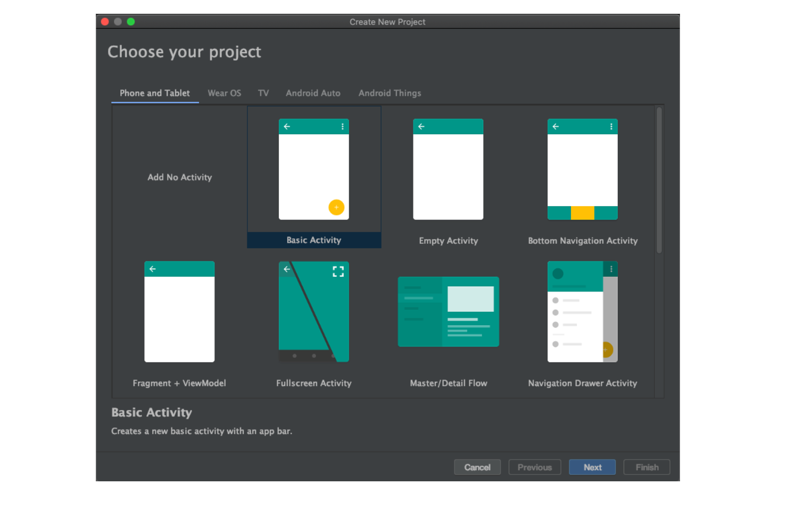Choose the Fullscreen Activity template thumbnail
The image size is (812, 509).
pos(314,311)
